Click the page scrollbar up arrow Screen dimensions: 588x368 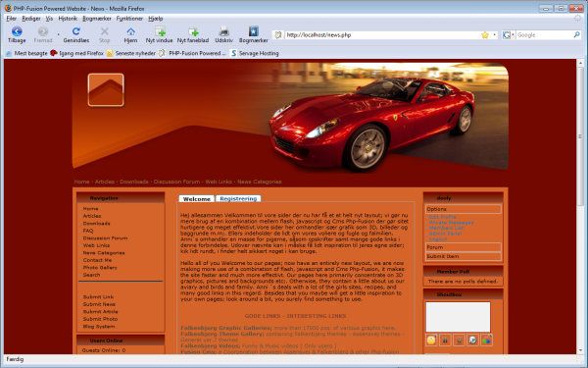[580, 63]
